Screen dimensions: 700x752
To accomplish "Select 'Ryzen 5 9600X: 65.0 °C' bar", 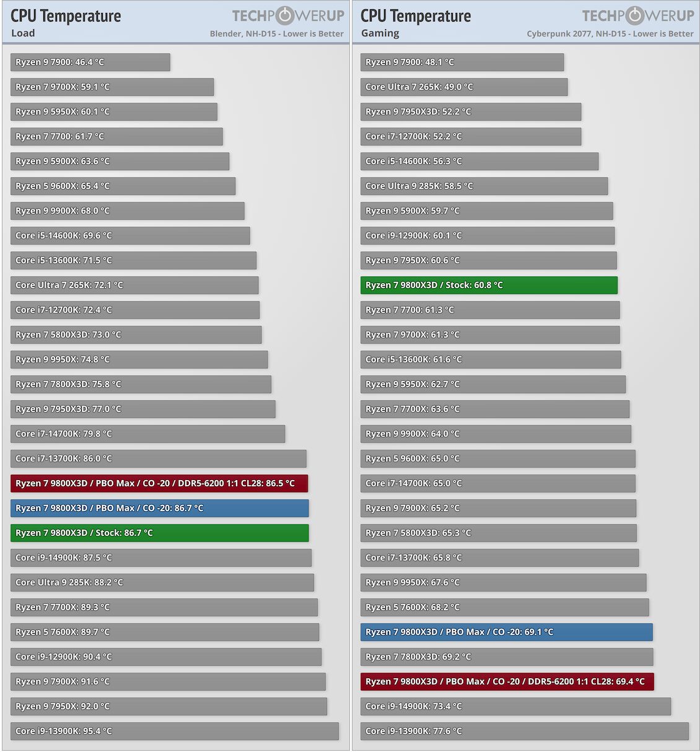I will 498,458.
